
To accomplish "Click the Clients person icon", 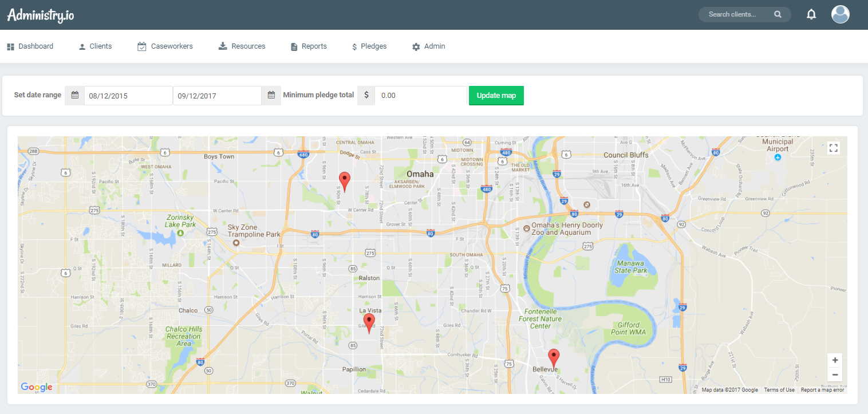I will coord(81,46).
